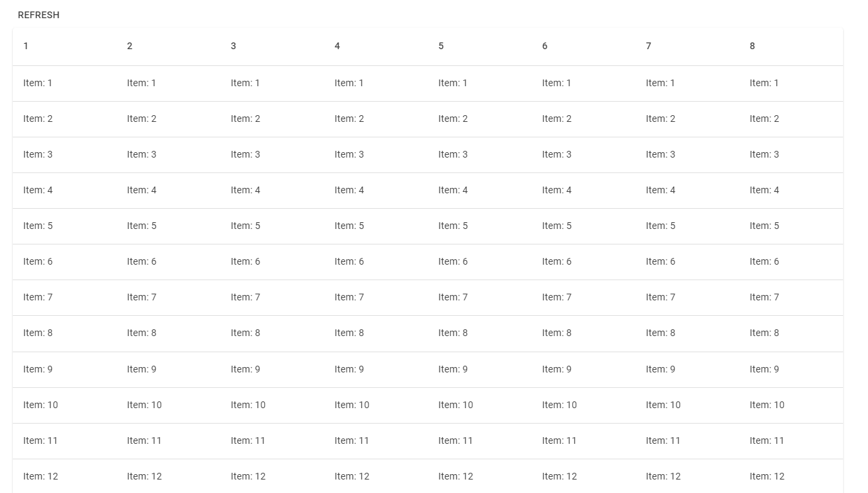Click Item: 10 in column 3

point(248,405)
